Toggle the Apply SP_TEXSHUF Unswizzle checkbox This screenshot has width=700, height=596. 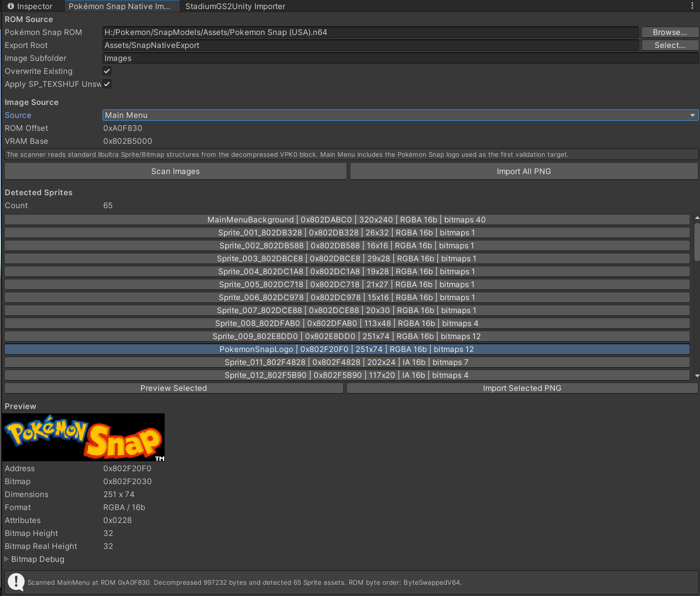107,84
